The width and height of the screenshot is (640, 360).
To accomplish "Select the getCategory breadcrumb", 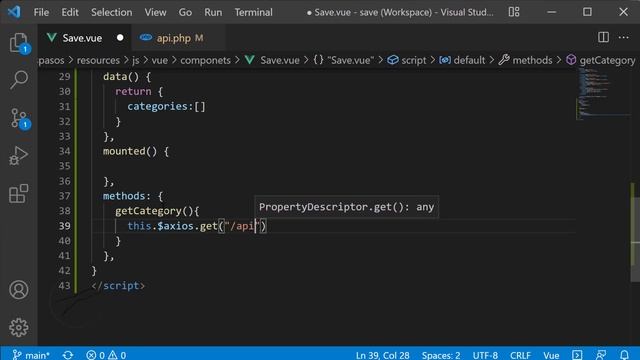I will (600, 60).
